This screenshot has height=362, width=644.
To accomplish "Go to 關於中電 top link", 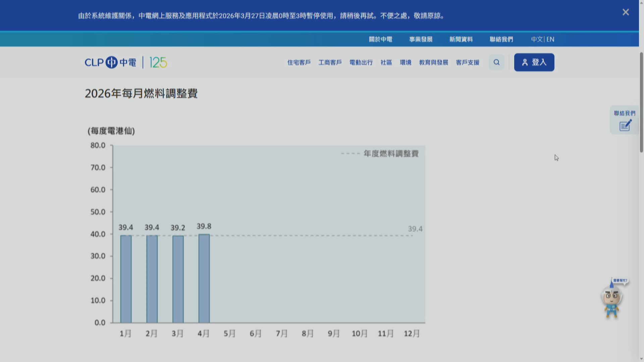I will pyautogui.click(x=380, y=39).
